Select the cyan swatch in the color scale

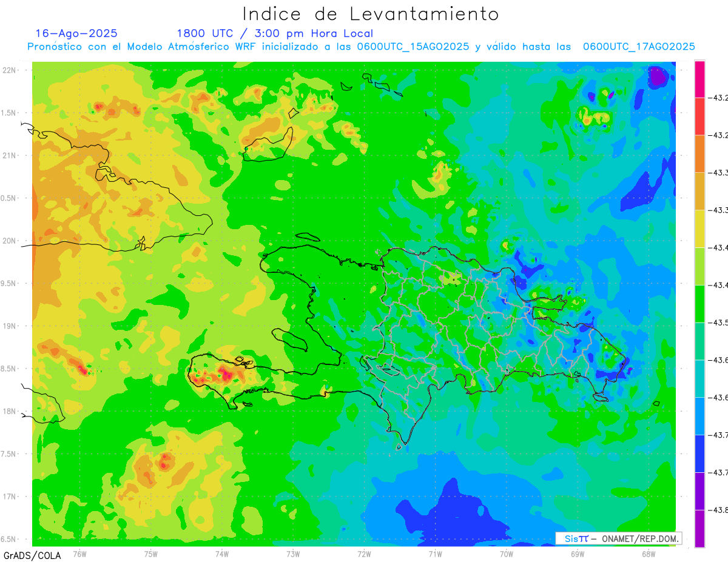click(x=699, y=378)
